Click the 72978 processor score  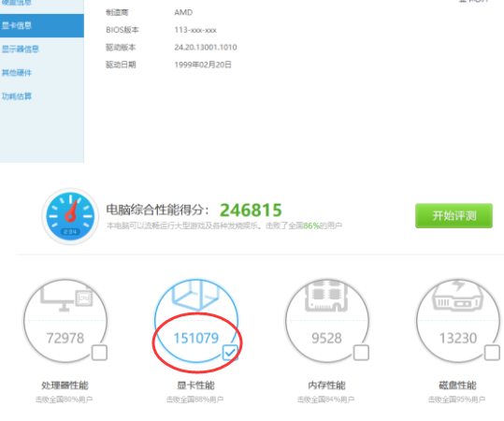(x=65, y=338)
